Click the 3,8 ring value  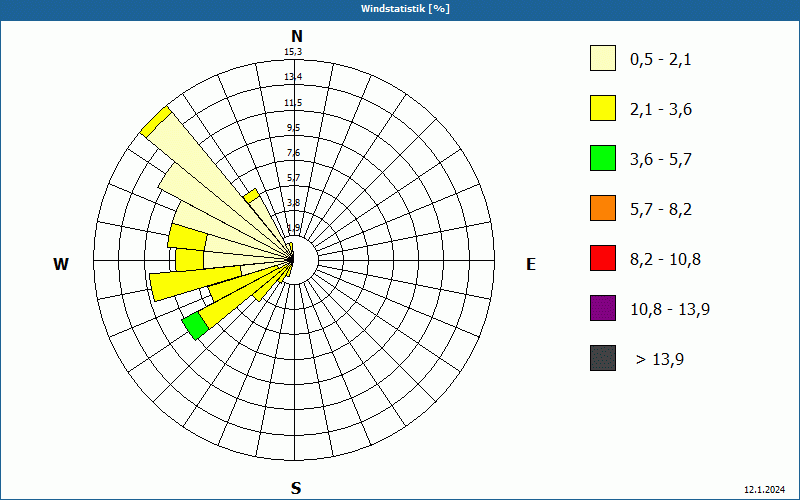pyautogui.click(x=293, y=203)
